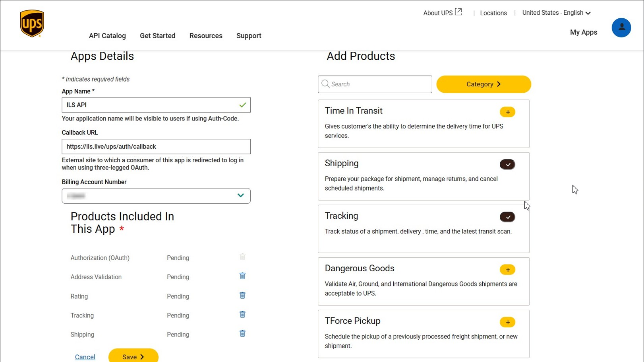This screenshot has width=644, height=362.
Task: Click the search magnifier icon
Action: point(325,84)
